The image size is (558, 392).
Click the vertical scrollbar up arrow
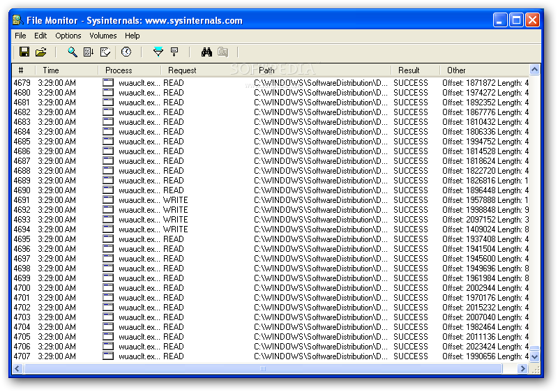[534, 70]
